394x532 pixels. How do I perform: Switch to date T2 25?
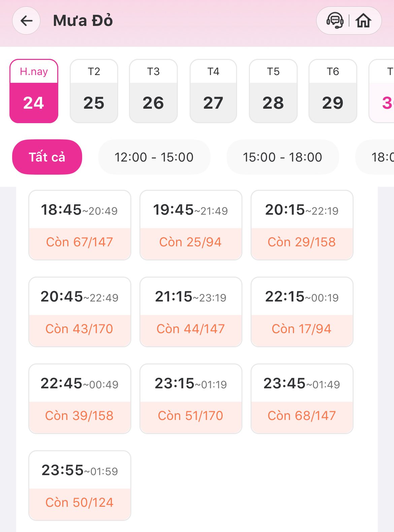click(x=94, y=91)
